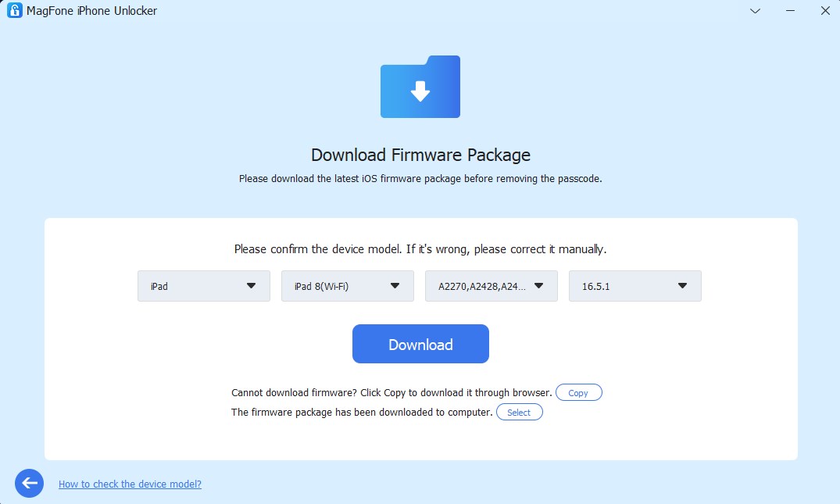Click the arrow on iPad 8 model combo box

(395, 286)
